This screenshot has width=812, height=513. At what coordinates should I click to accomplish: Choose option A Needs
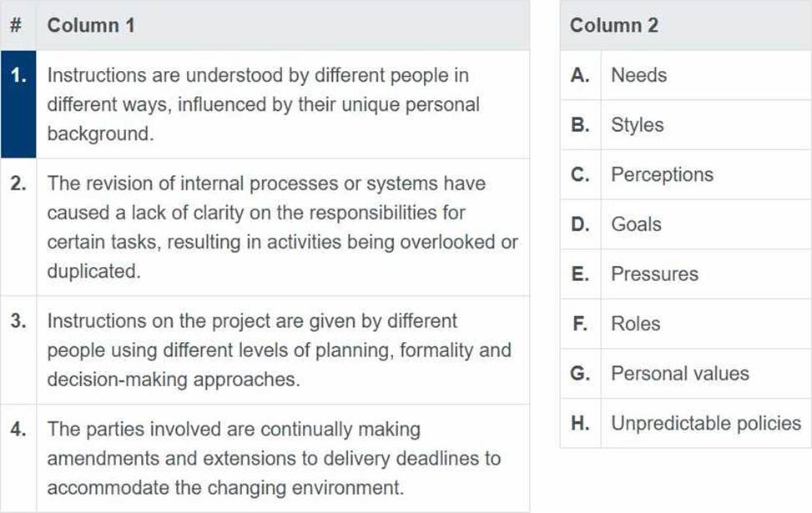686,75
